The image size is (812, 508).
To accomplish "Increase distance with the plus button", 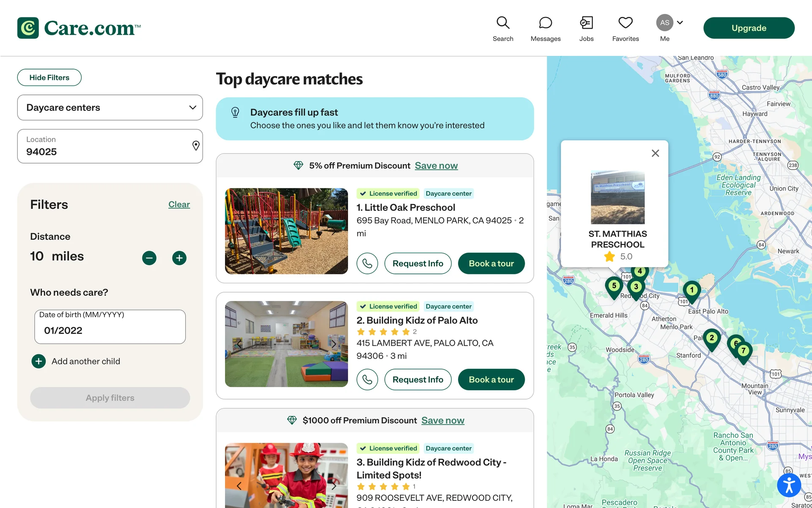I will click(179, 258).
